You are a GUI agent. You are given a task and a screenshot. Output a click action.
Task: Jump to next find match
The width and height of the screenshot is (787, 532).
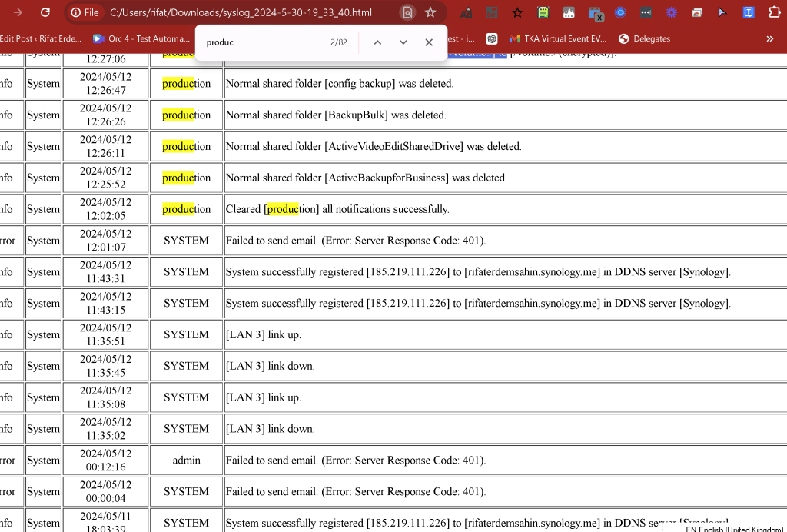pyautogui.click(x=403, y=42)
